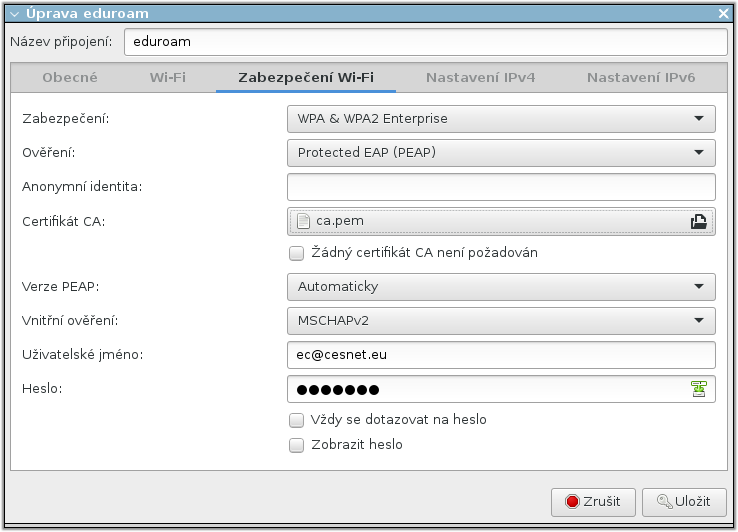The image size is (738, 532).
Task: Open CA certificate file browse icon
Action: point(698,221)
